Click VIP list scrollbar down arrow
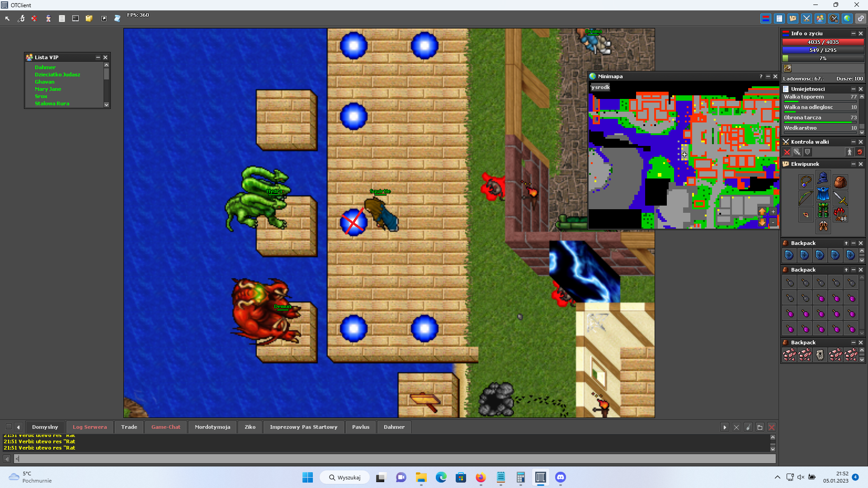Image resolution: width=868 pixels, height=488 pixels. coord(107,104)
